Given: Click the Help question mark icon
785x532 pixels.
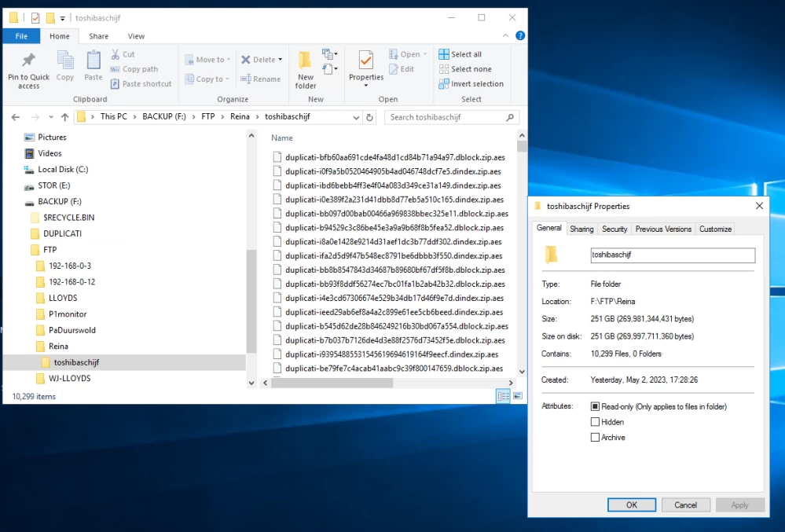Looking at the screenshot, I should click(x=519, y=36).
